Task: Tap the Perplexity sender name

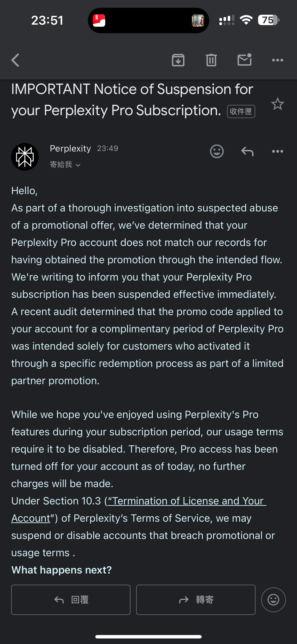Action: (x=70, y=149)
